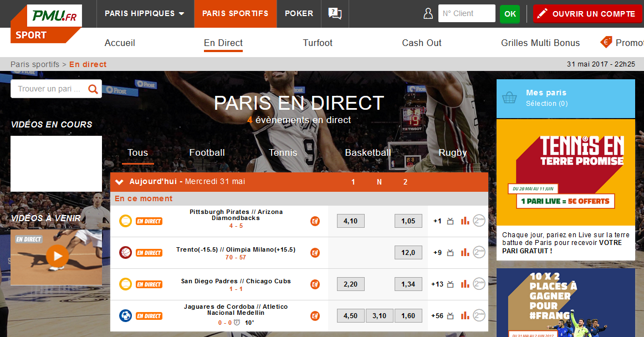Open live TV icon for San Diego Padres
This screenshot has height=337, width=644.
click(450, 284)
